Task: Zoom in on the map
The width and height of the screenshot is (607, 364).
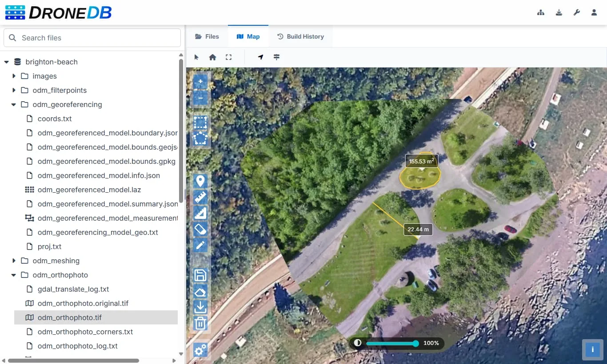Action: click(200, 82)
